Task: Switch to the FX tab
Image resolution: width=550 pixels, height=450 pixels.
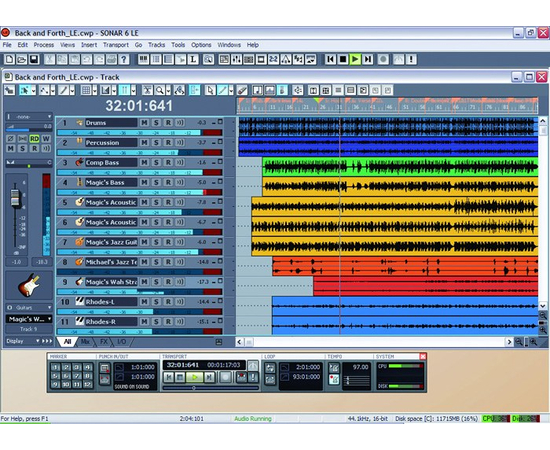Action: point(104,341)
